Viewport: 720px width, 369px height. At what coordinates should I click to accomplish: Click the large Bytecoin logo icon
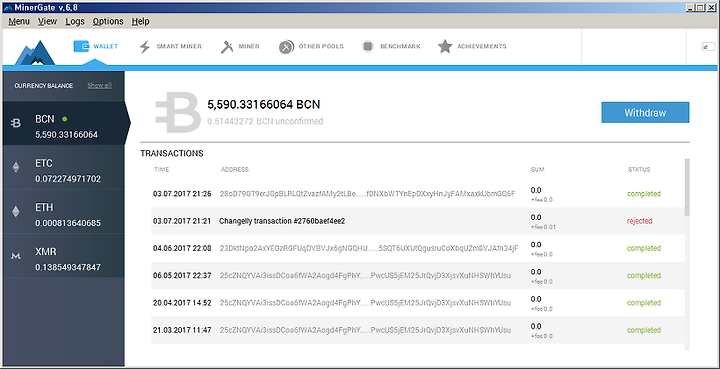tap(177, 112)
